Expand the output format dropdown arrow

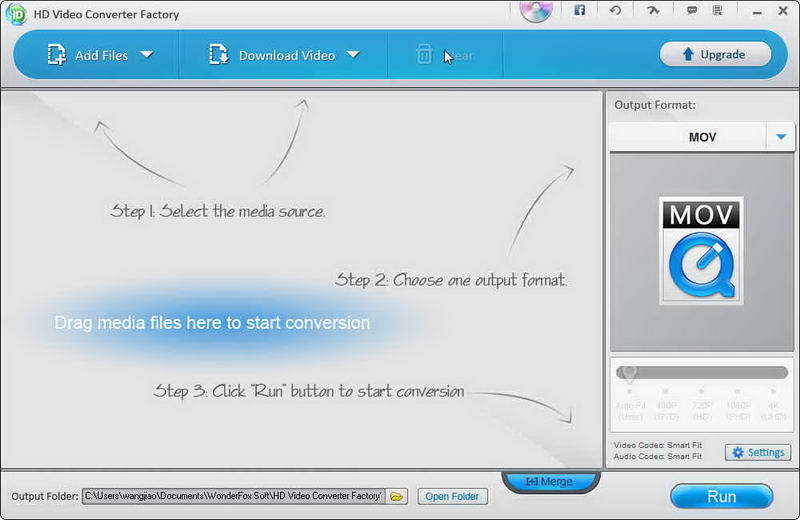click(781, 137)
